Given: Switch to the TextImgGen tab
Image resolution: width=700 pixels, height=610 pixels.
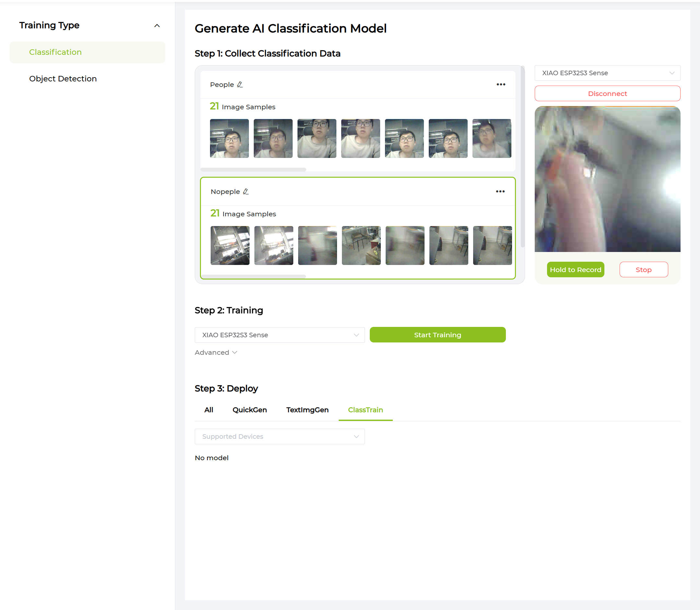Looking at the screenshot, I should click(x=307, y=410).
